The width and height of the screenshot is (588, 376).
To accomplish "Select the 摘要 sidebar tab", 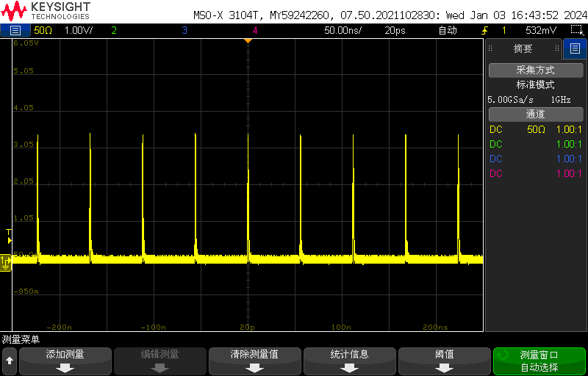I will [523, 49].
